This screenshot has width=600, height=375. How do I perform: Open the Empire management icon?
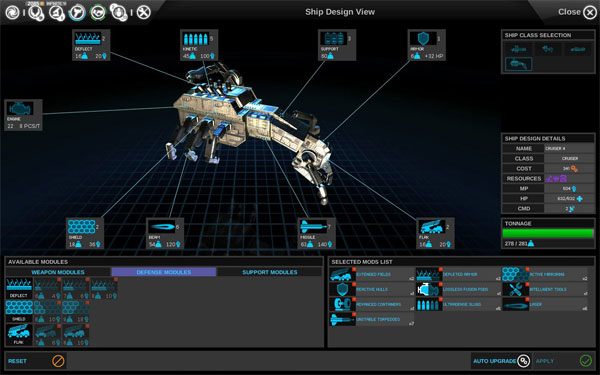click(36, 13)
